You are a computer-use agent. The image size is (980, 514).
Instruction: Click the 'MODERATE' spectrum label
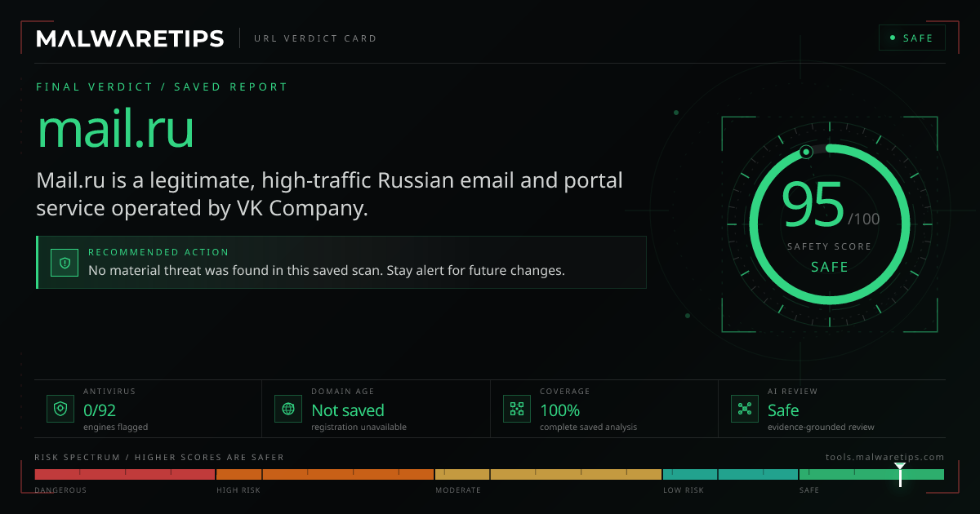pos(458,490)
